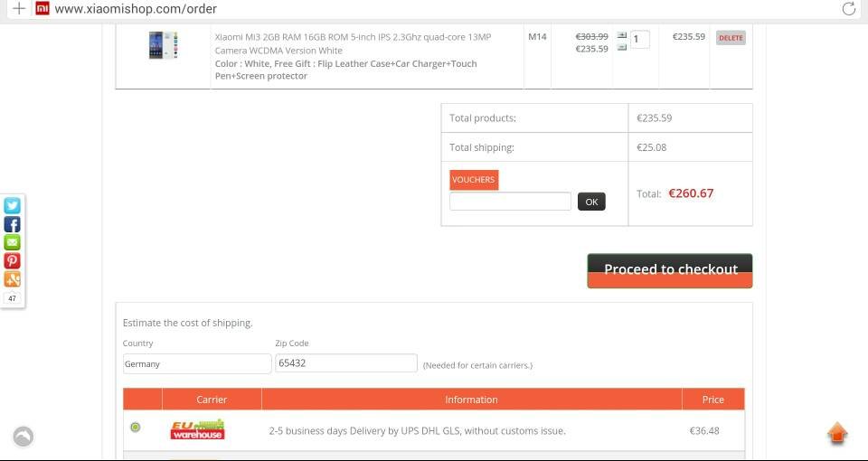The height and width of the screenshot is (461, 868).
Task: Increase quantity with plus stepper
Action: click(622, 35)
